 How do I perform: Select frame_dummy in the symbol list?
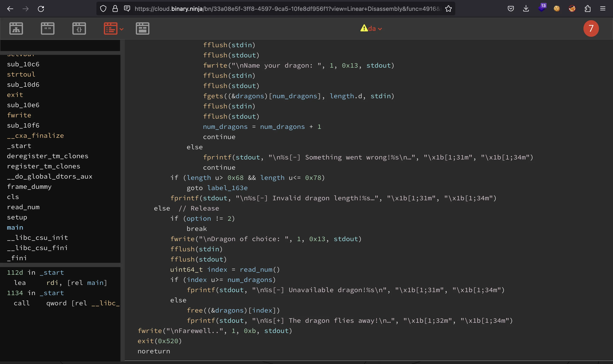29,187
